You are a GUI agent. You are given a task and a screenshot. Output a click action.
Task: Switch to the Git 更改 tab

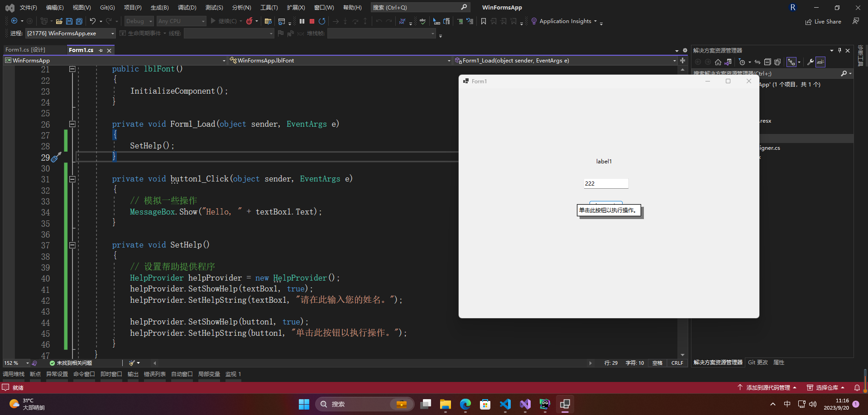click(x=758, y=363)
